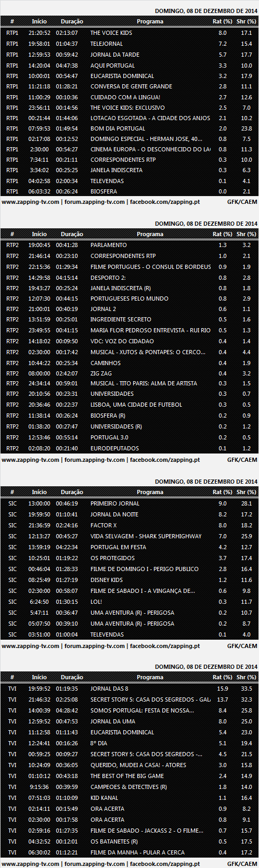259x868 pixels.
Task: Click www.zapping-tv.com text under RTP1 table
Action: pos(30,202)
